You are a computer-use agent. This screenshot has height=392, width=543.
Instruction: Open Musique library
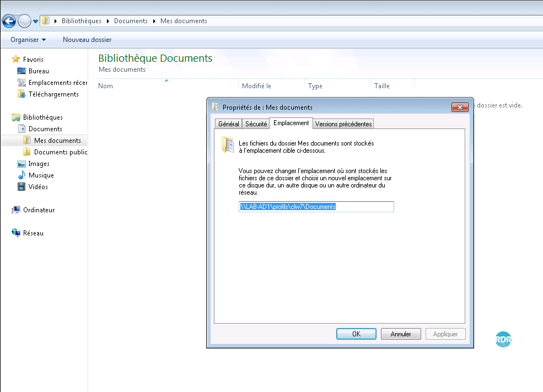[x=41, y=175]
